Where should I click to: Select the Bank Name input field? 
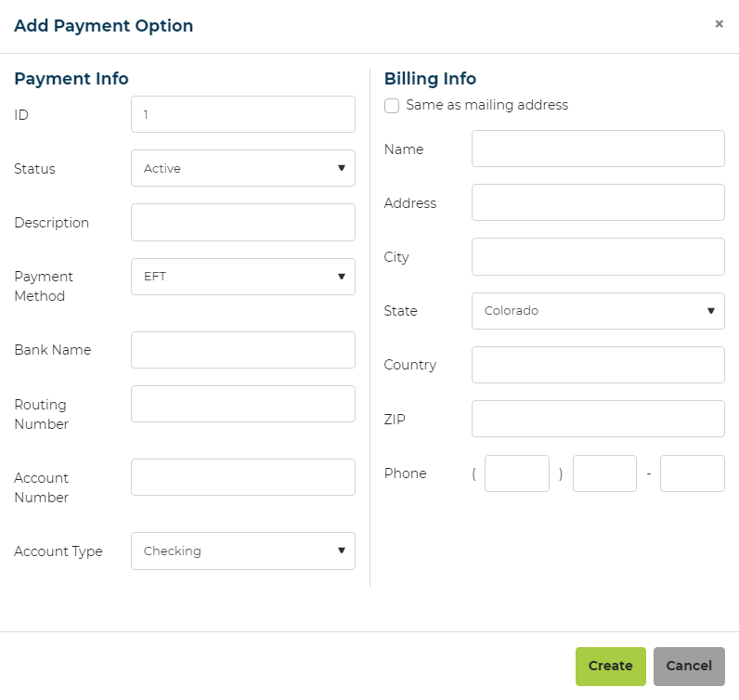click(243, 350)
